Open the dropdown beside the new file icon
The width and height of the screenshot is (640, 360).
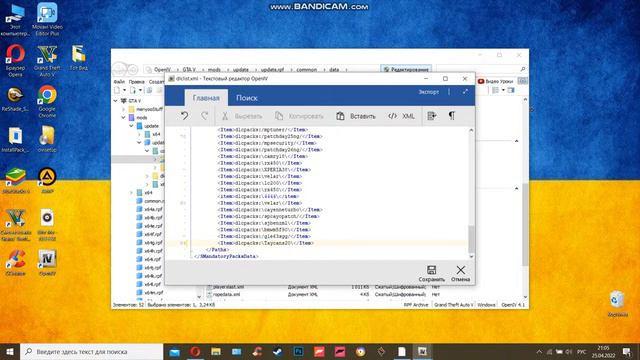[124, 90]
